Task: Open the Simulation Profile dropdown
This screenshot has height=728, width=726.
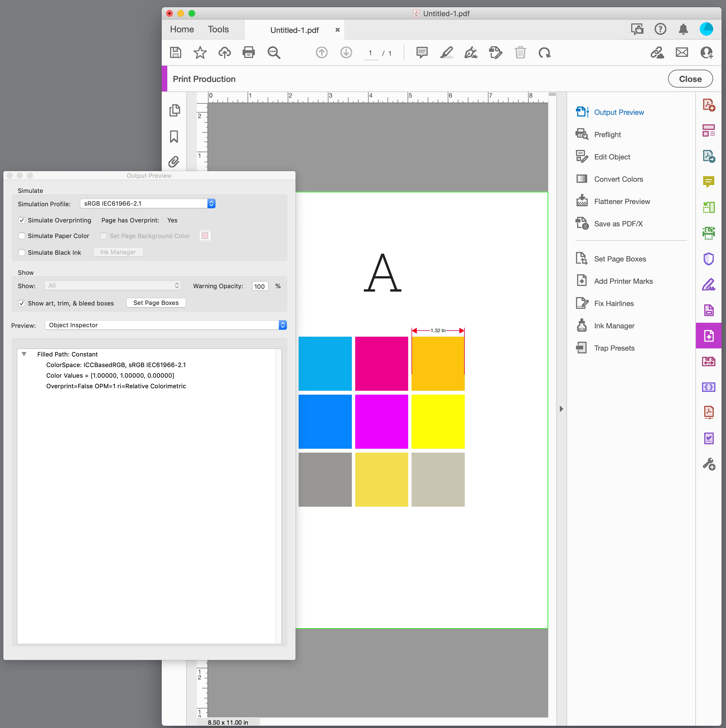Action: coord(147,203)
